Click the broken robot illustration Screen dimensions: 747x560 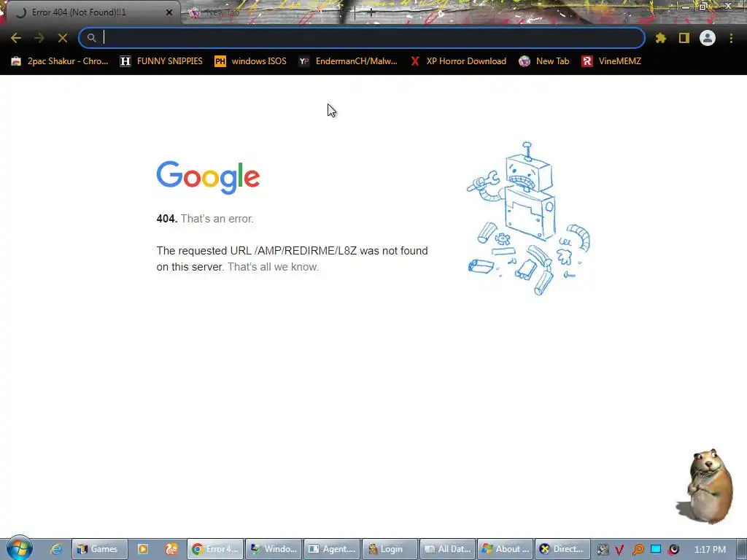[529, 219]
